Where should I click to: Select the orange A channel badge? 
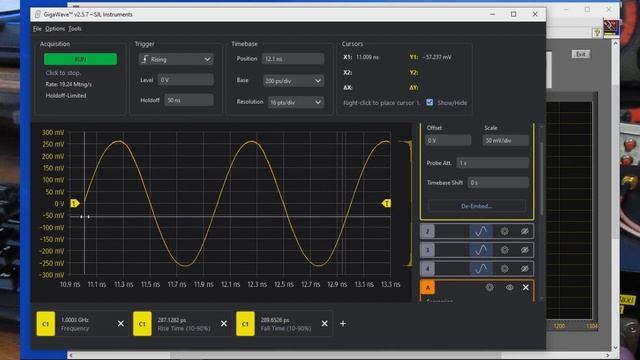(x=428, y=287)
